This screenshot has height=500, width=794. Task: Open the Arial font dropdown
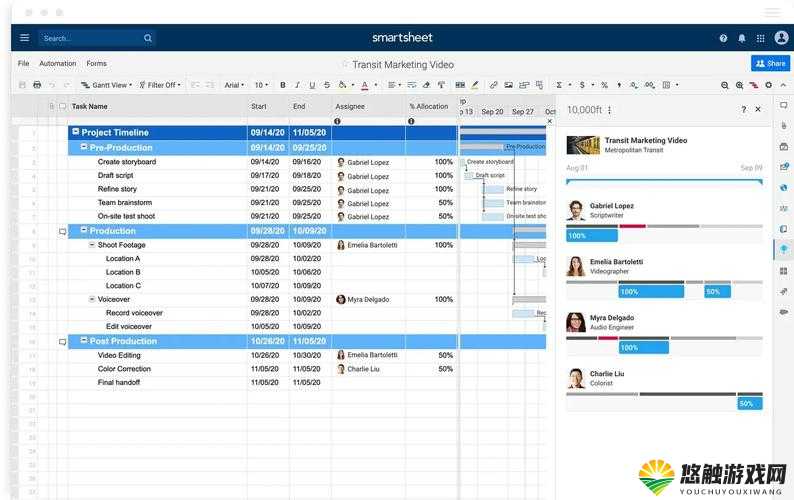click(x=234, y=85)
